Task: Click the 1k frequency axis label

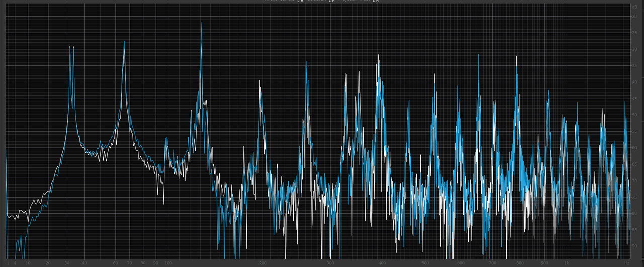Action: (567, 263)
